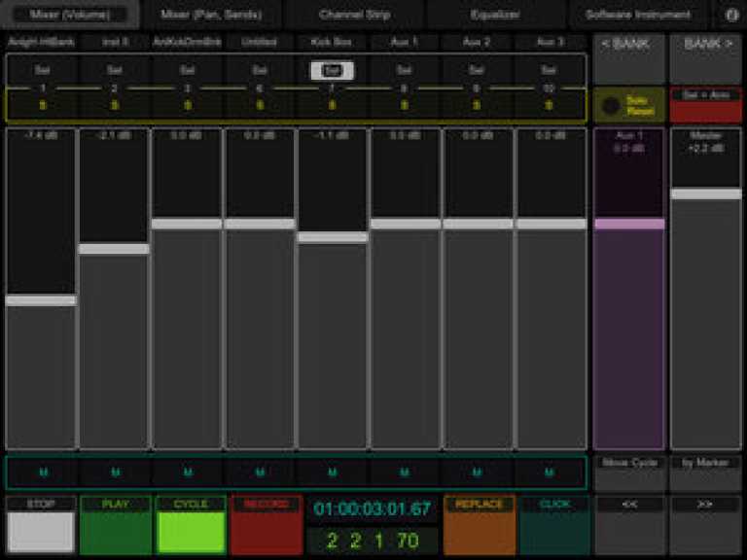Mute channel 1 with the M button
The width and height of the screenshot is (747, 560).
tap(43, 472)
